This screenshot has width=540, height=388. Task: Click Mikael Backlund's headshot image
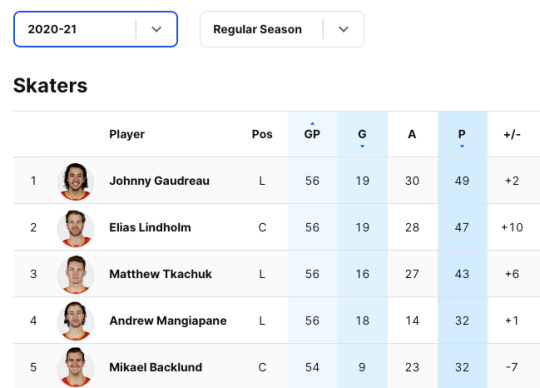(x=75, y=367)
